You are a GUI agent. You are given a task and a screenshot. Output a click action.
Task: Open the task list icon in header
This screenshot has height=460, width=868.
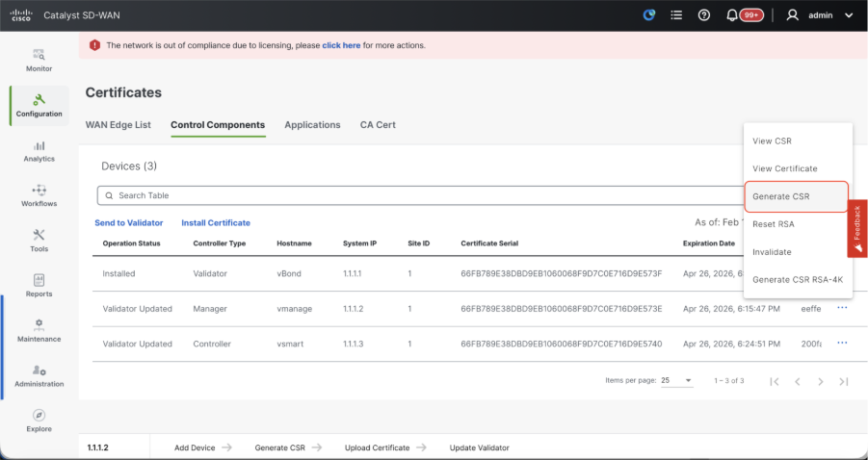click(676, 15)
